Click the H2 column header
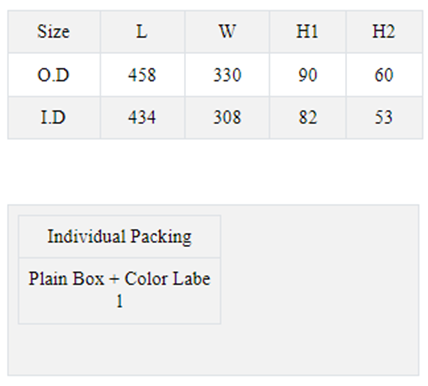428x386 pixels. 384,32
